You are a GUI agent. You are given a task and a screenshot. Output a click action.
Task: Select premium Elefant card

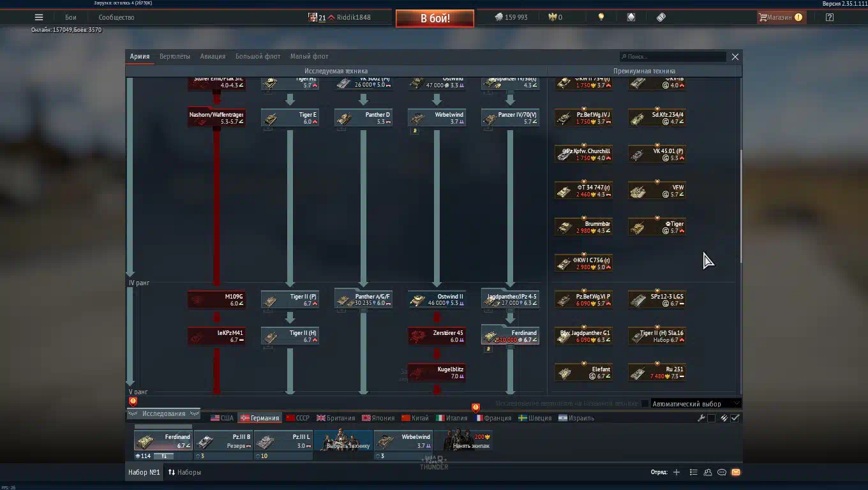pyautogui.click(x=583, y=373)
